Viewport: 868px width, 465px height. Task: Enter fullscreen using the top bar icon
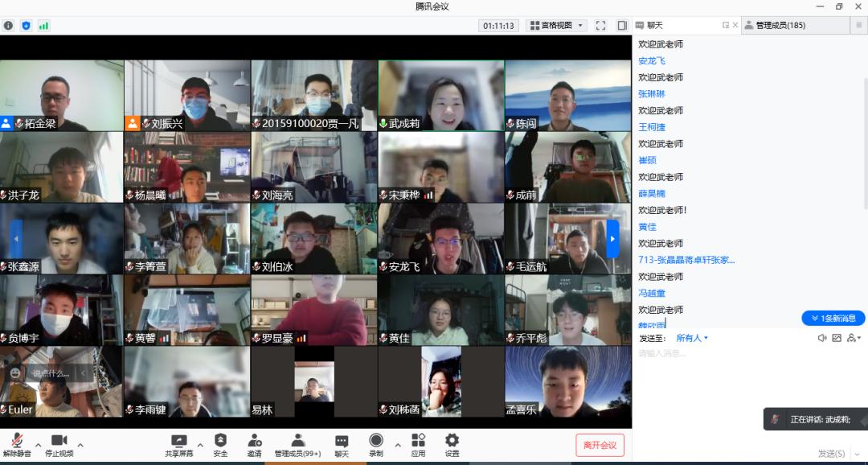pos(600,26)
